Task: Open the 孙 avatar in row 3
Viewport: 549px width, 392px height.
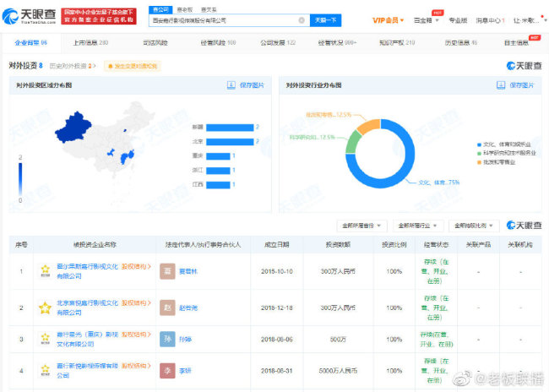Action: [167, 339]
